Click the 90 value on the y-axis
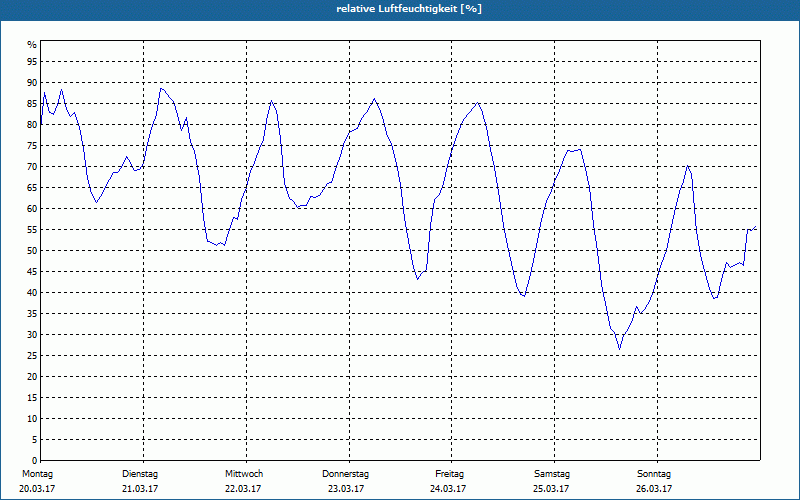 coord(32,83)
